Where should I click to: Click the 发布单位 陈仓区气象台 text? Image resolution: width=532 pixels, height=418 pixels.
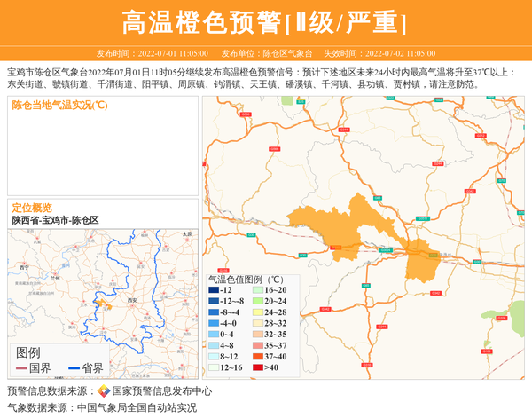coord(266,53)
